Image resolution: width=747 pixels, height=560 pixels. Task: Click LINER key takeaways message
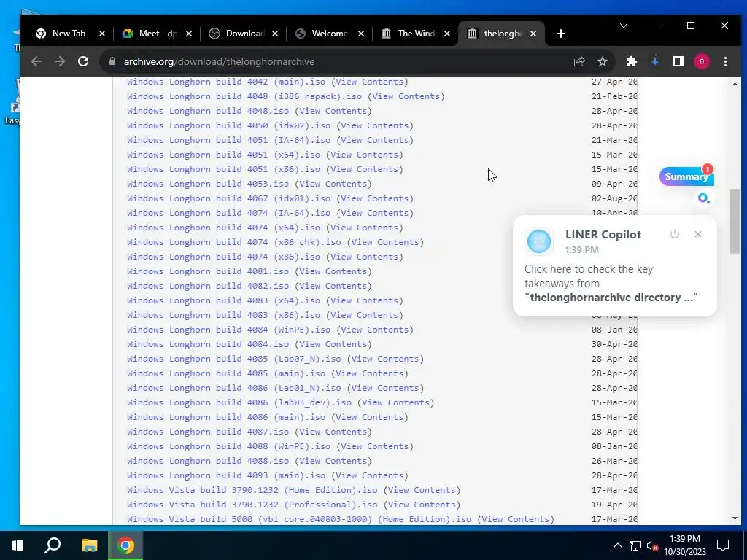(611, 283)
